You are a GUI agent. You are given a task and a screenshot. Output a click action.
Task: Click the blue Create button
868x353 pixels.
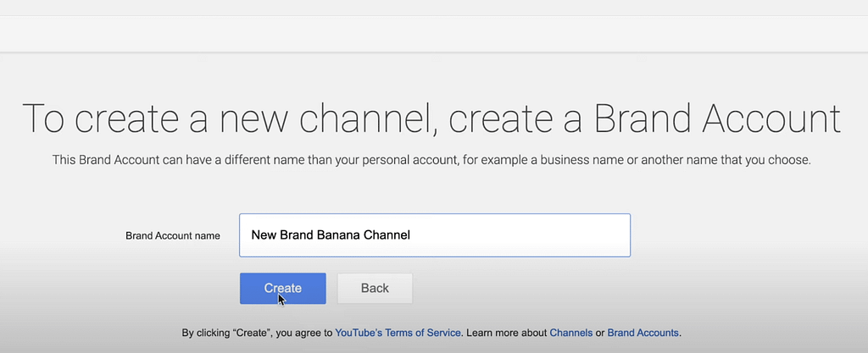pos(282,288)
